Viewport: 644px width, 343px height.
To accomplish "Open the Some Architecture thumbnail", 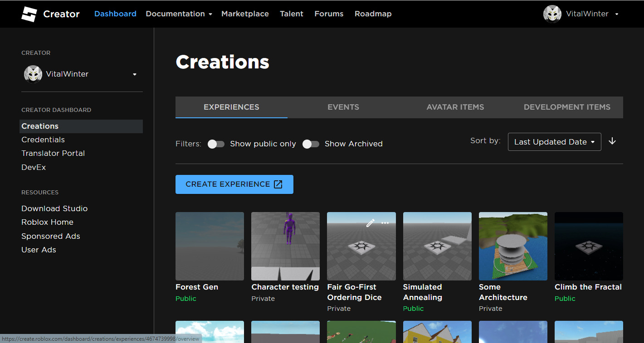I will pyautogui.click(x=513, y=246).
